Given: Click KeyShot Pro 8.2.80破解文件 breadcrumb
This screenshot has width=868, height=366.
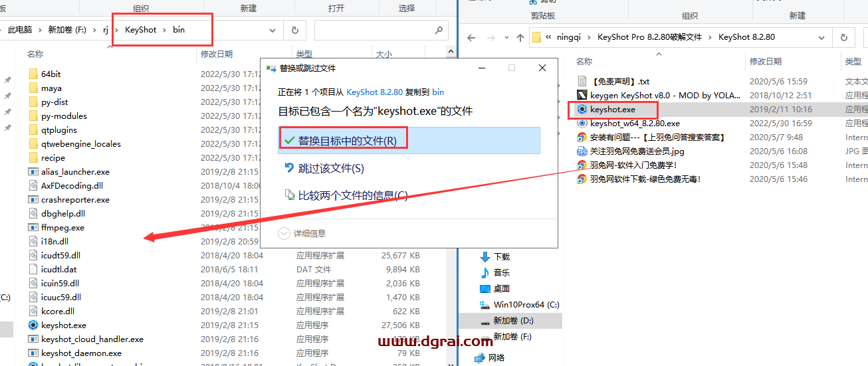Looking at the screenshot, I should coord(650,37).
